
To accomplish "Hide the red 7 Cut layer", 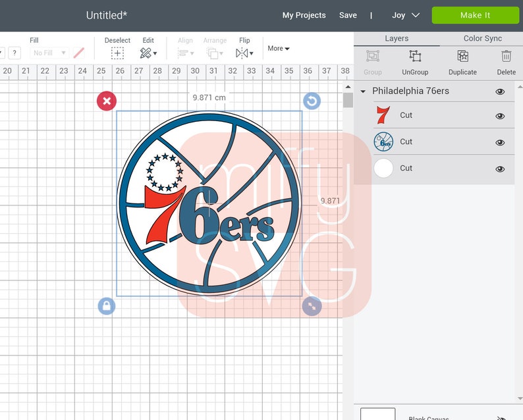I will (x=500, y=116).
